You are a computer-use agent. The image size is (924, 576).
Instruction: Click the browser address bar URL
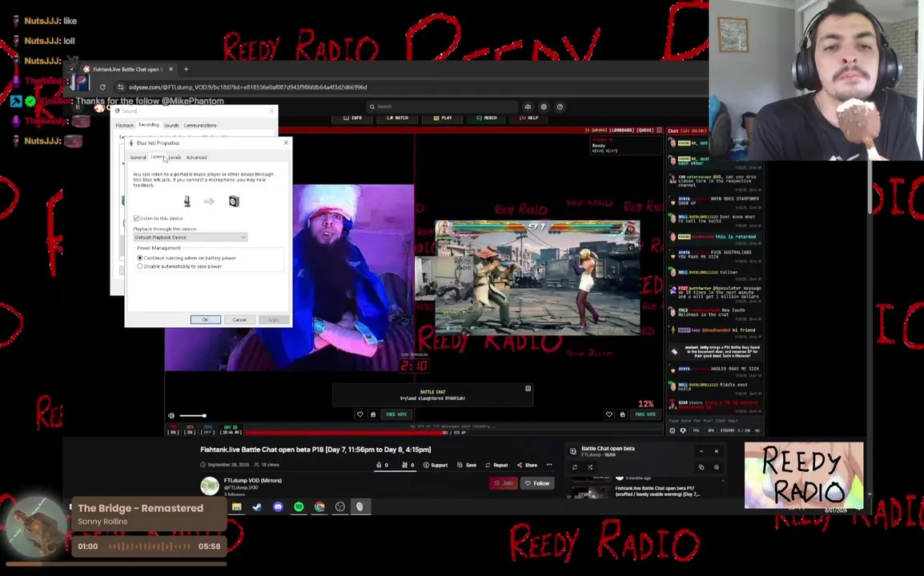247,87
